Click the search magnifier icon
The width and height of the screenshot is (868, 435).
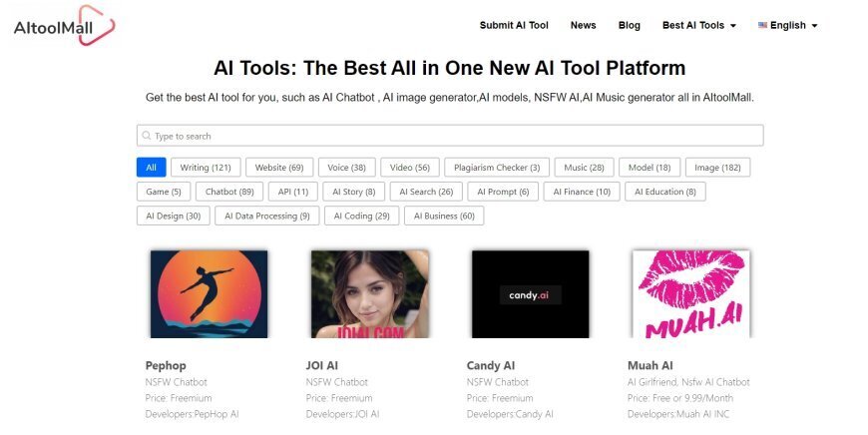147,136
